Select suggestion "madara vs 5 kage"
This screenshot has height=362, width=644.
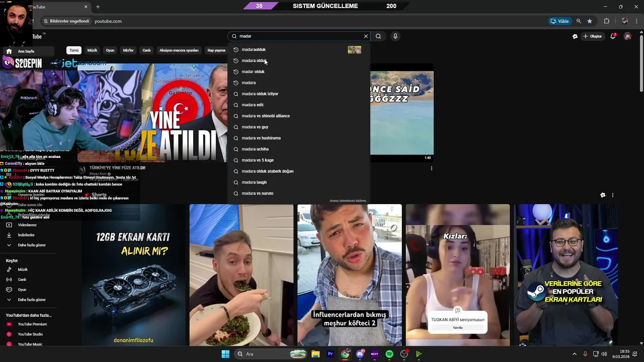tap(299, 160)
